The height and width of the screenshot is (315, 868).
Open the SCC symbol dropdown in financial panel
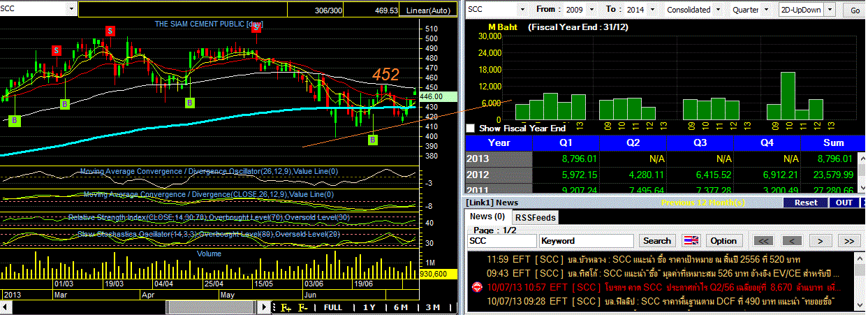click(x=522, y=10)
